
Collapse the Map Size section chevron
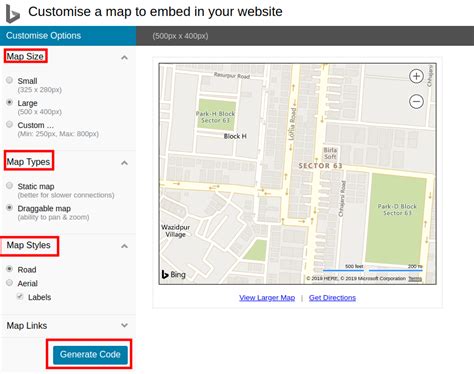click(124, 58)
